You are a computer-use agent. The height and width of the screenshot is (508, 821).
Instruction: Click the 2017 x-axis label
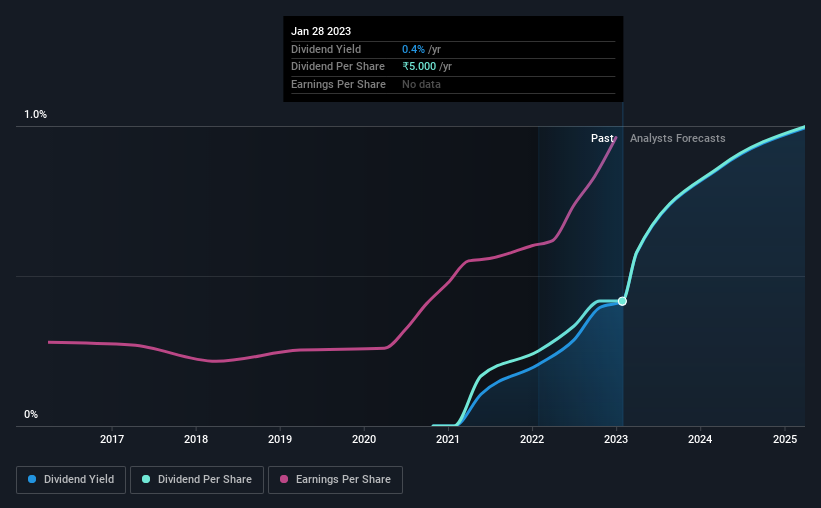click(x=112, y=439)
